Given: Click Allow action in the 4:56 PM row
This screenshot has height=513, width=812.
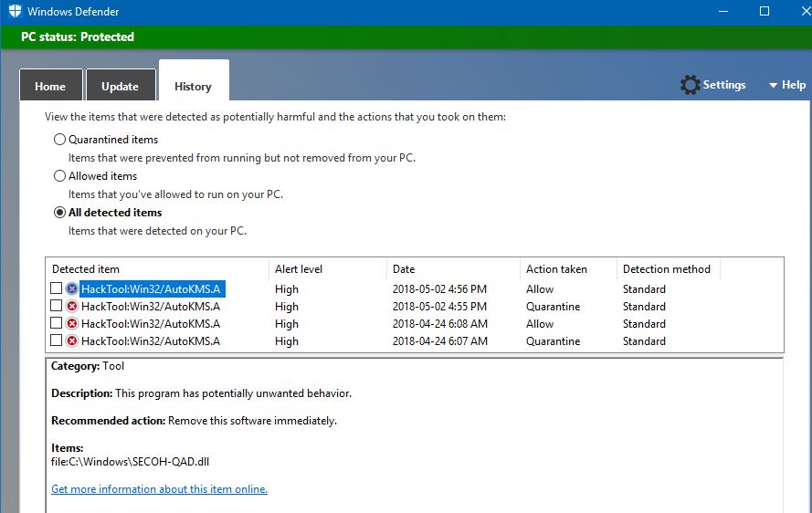Looking at the screenshot, I should point(540,288).
